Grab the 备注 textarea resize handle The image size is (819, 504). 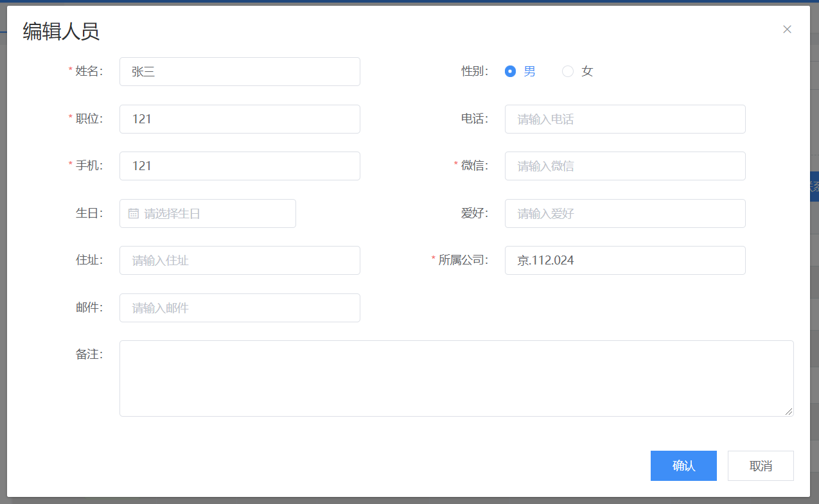pos(789,412)
